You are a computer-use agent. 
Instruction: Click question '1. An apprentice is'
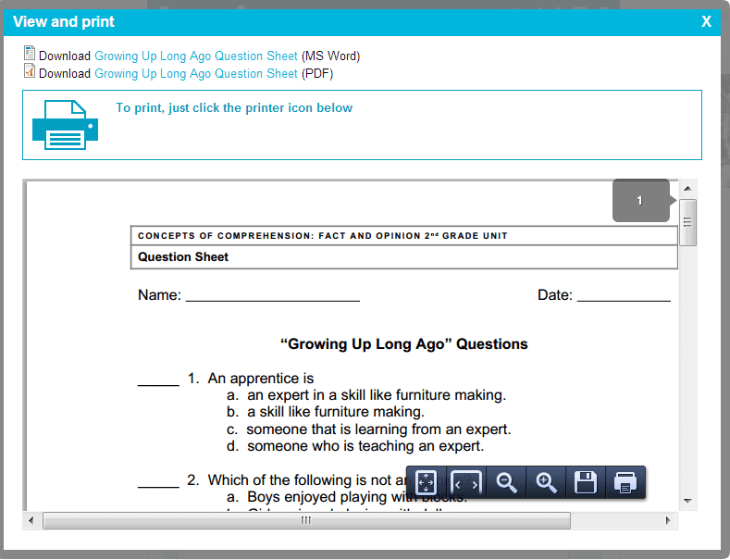[251, 379]
